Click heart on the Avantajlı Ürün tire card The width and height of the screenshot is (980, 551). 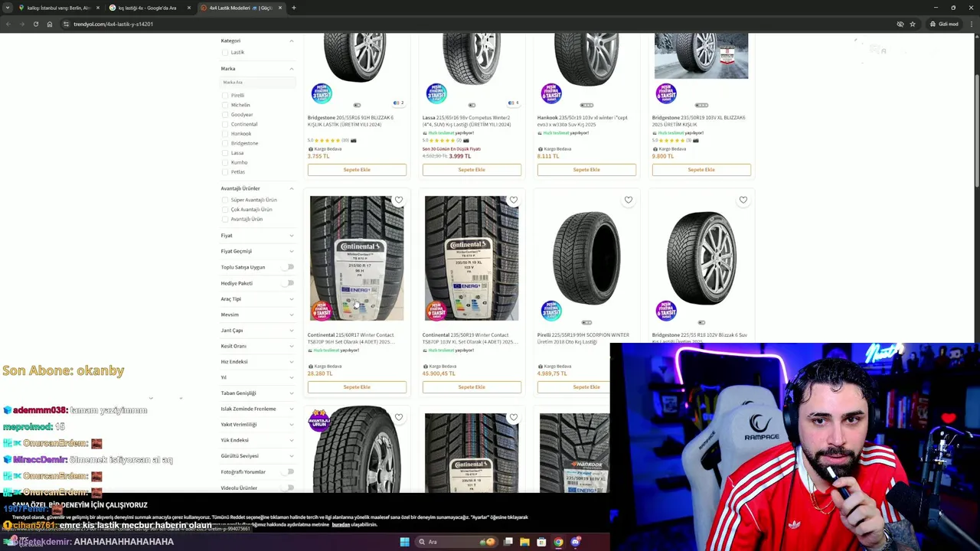[398, 418]
